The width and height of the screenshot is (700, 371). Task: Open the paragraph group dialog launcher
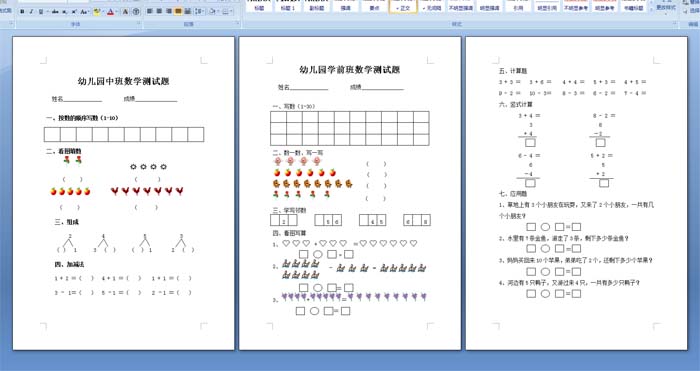point(238,23)
